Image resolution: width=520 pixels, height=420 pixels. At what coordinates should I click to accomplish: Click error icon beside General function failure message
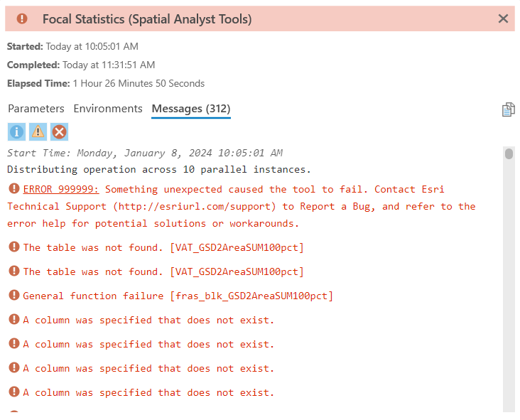[14, 295]
